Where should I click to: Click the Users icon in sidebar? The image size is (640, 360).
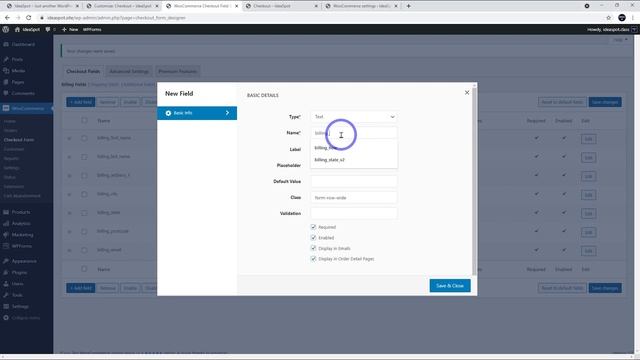[6, 284]
